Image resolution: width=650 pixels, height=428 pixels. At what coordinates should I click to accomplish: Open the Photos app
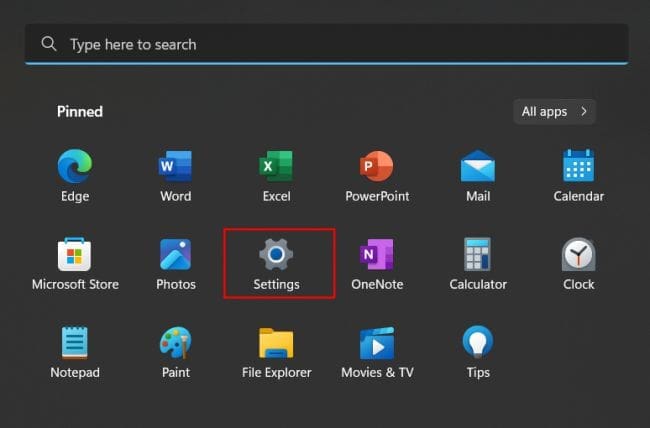(176, 254)
